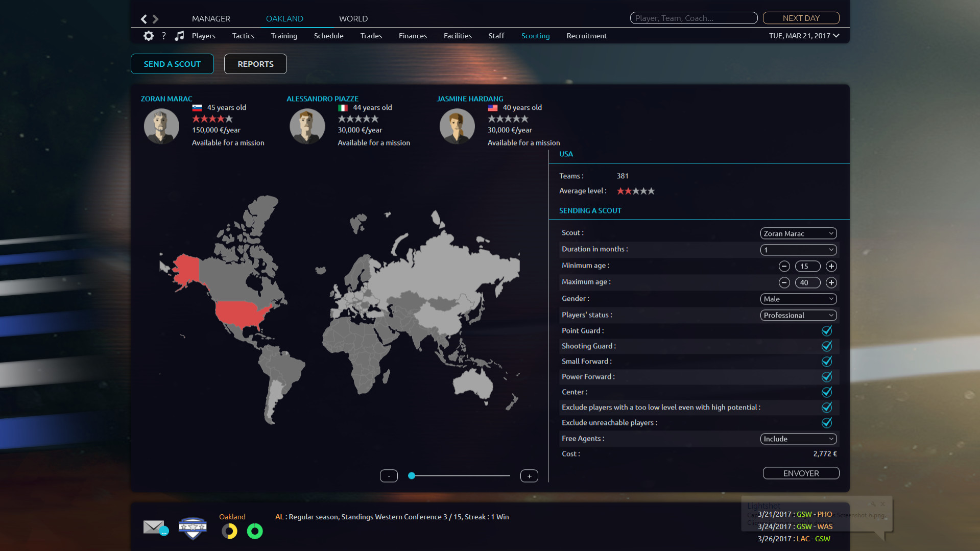This screenshot has width=980, height=551.
Task: Open the green morale donut chart
Action: pos(255,531)
